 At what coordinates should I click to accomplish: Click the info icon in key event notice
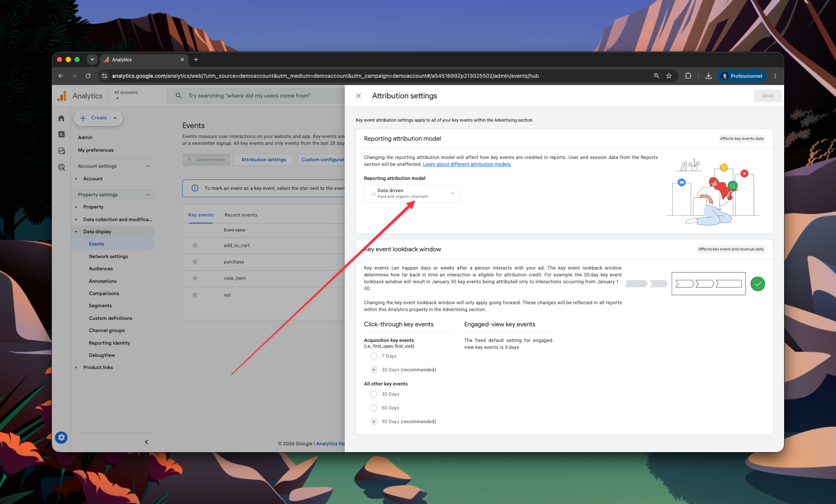point(195,188)
